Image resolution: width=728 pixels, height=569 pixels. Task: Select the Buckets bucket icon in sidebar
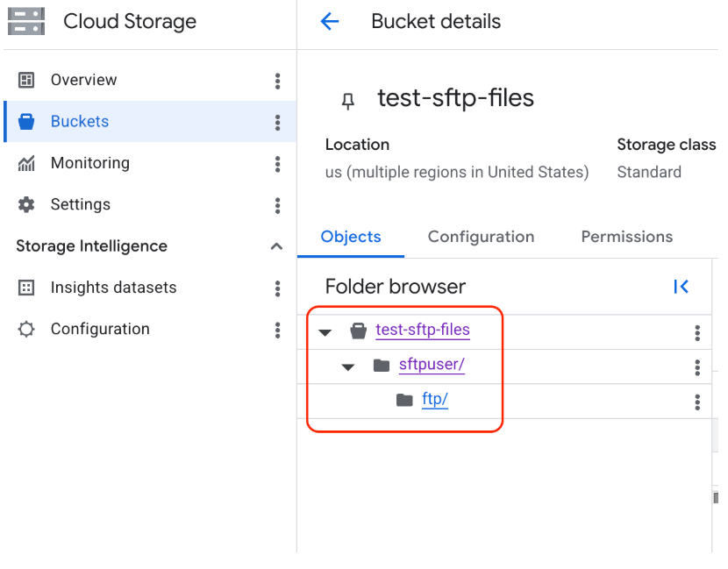pyautogui.click(x=26, y=122)
